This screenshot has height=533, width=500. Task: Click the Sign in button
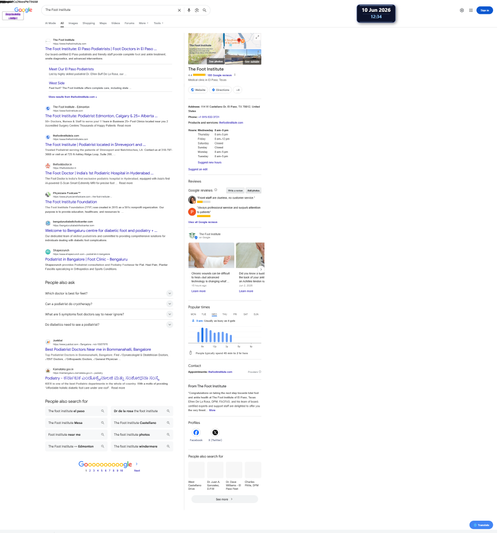click(484, 10)
